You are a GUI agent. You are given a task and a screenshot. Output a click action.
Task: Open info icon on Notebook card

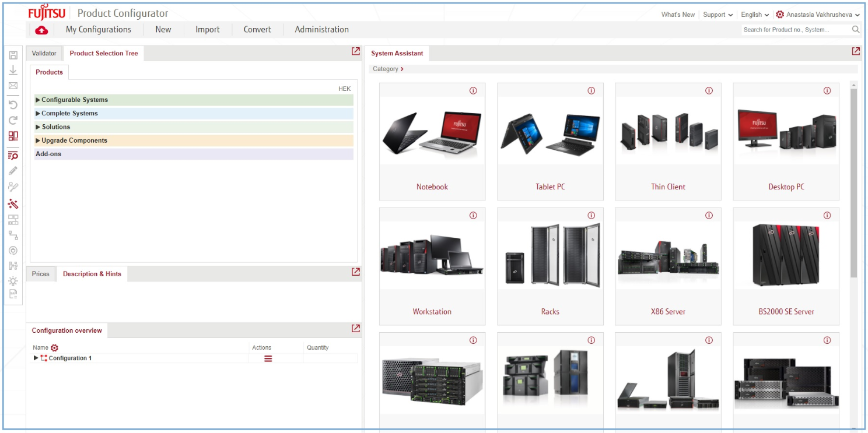tap(473, 90)
